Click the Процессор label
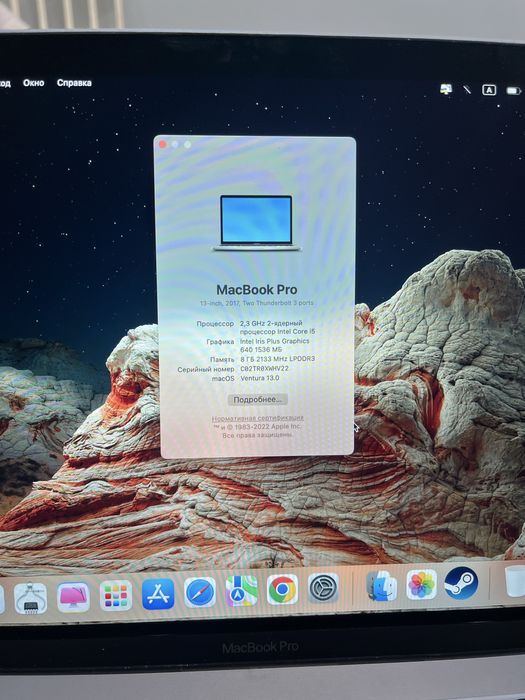The image size is (525, 700). [x=215, y=323]
